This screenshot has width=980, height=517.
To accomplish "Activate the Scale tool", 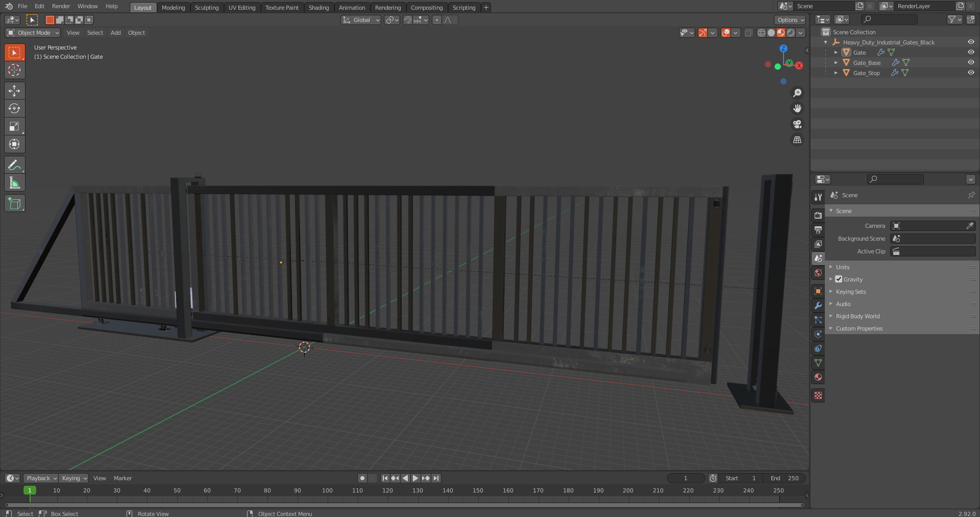I will (14, 126).
